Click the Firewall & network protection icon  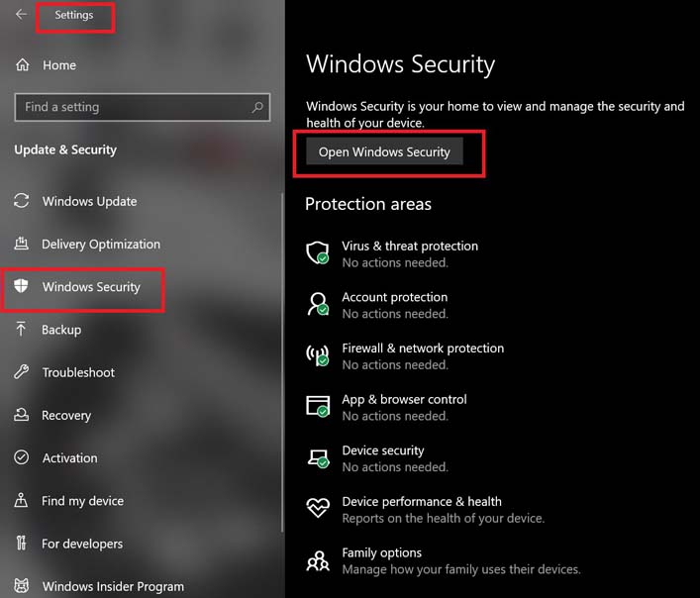click(317, 355)
